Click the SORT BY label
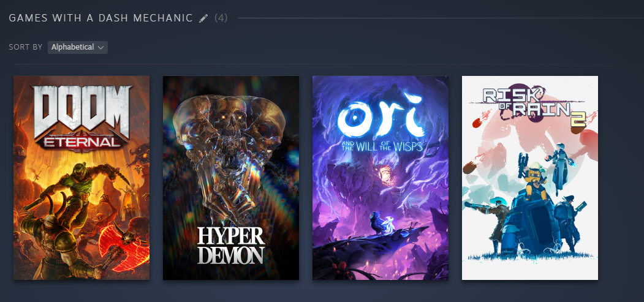The width and height of the screenshot is (644, 302). (26, 47)
